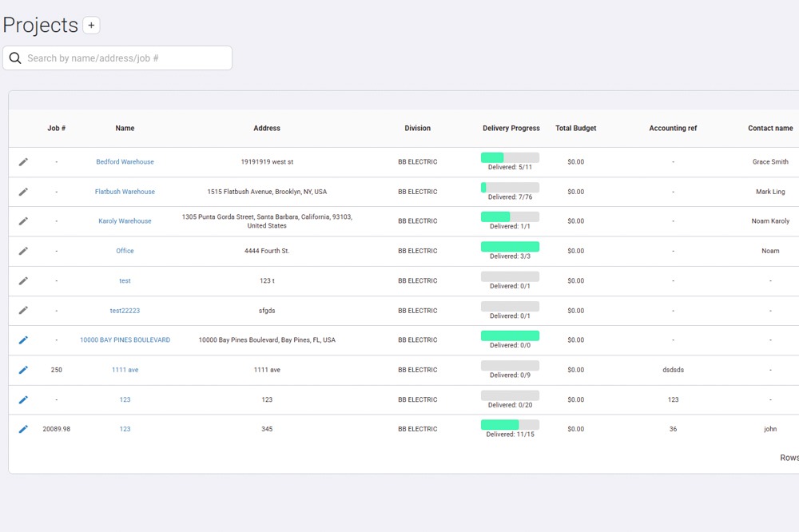Open the Karoly Warehouse link

[125, 221]
